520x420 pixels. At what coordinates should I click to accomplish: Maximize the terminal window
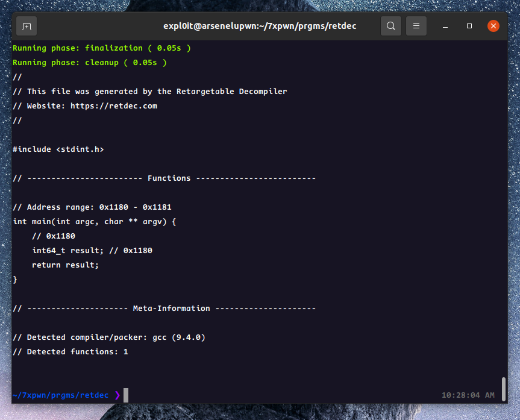click(469, 27)
